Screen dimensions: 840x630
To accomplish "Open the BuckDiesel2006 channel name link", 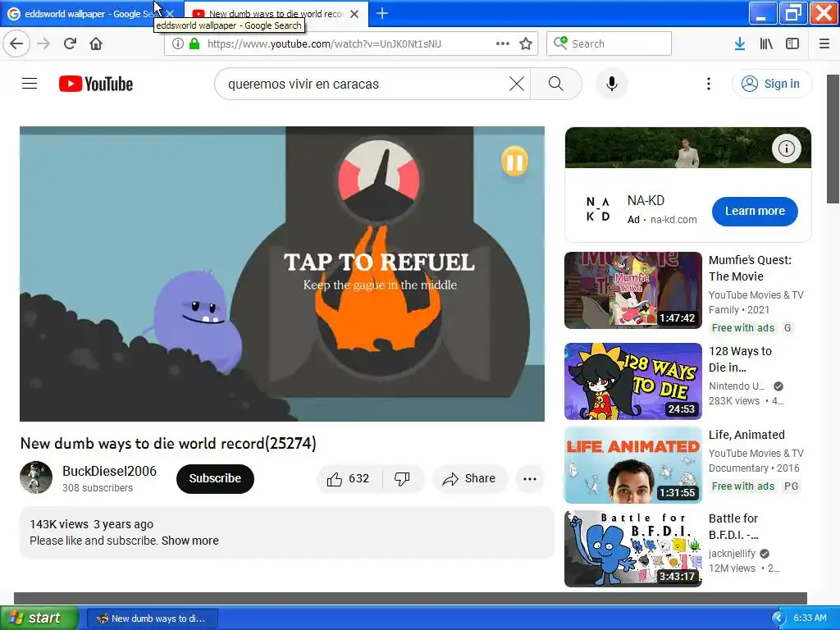I will pos(109,471).
